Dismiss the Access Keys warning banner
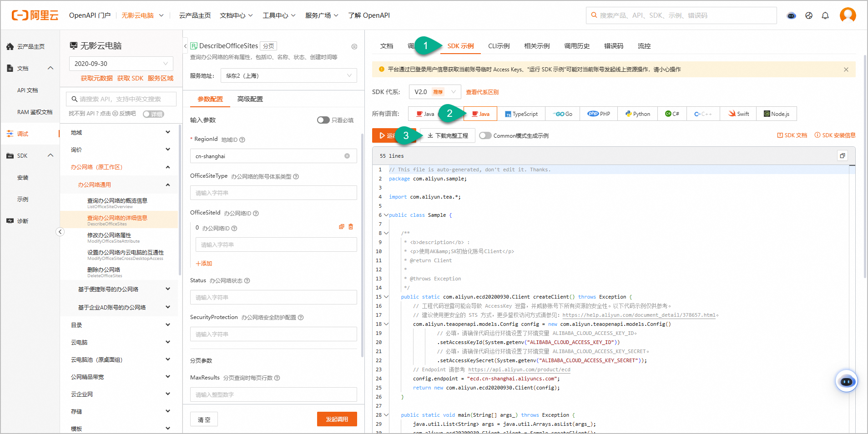Screen dimensions: 868x434 (x=846, y=70)
